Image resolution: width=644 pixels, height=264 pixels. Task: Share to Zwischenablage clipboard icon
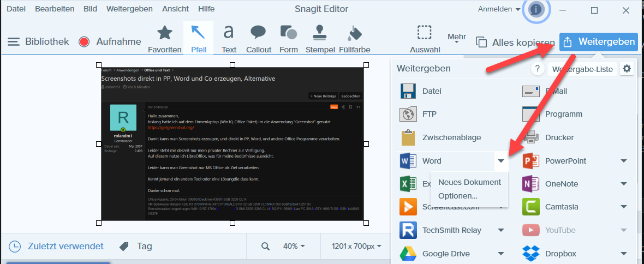tap(408, 137)
